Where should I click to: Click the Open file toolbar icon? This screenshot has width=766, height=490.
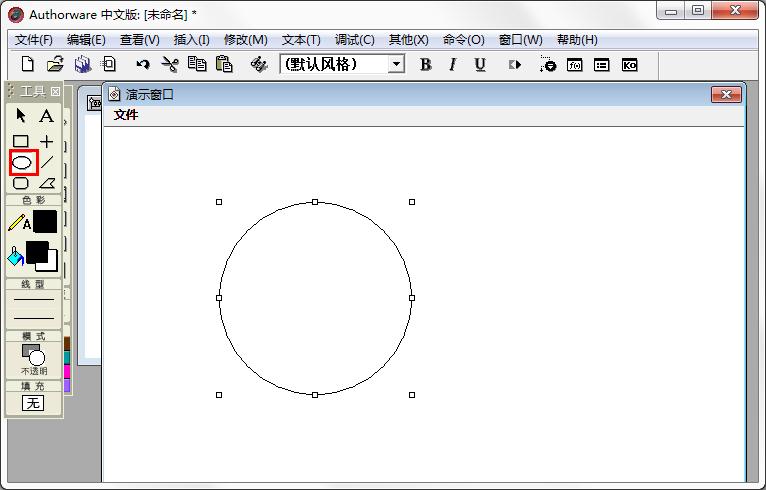(x=55, y=64)
